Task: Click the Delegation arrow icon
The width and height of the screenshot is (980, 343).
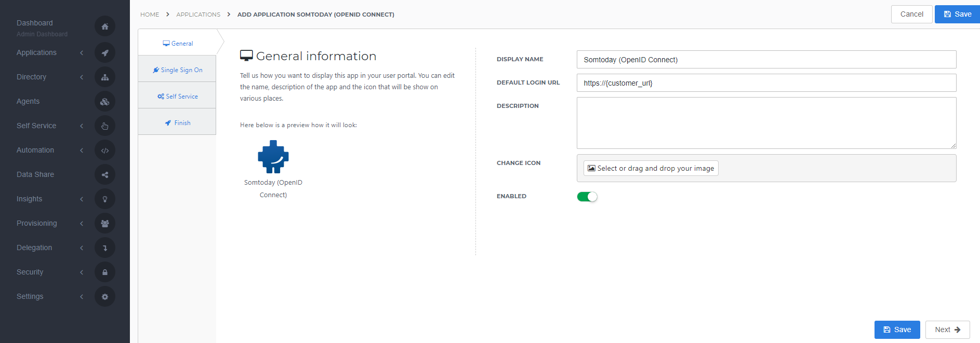Action: 105,248
